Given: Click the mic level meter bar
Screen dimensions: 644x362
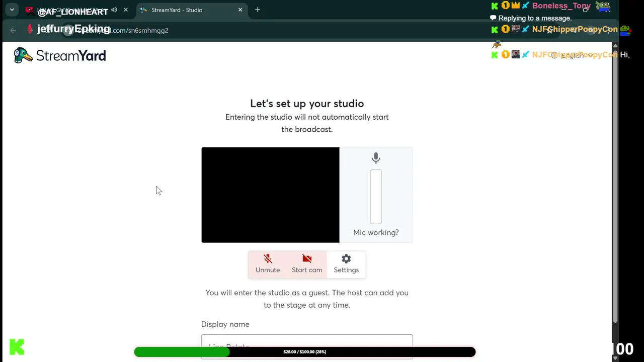Looking at the screenshot, I should [x=376, y=197].
